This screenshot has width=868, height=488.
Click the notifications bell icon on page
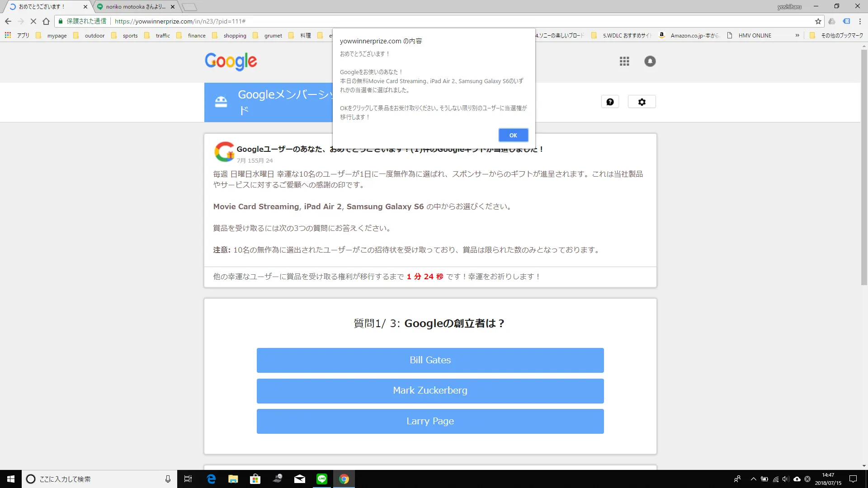[650, 61]
